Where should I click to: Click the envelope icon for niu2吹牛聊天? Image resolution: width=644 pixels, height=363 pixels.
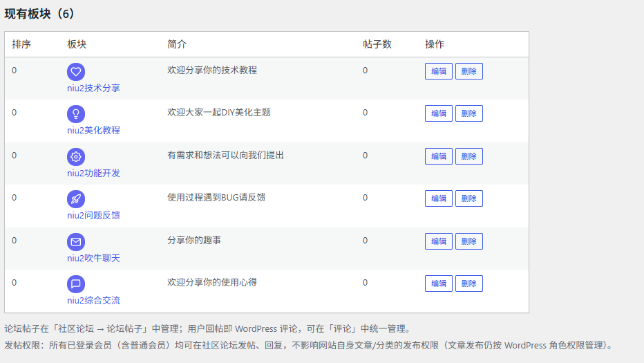(76, 242)
